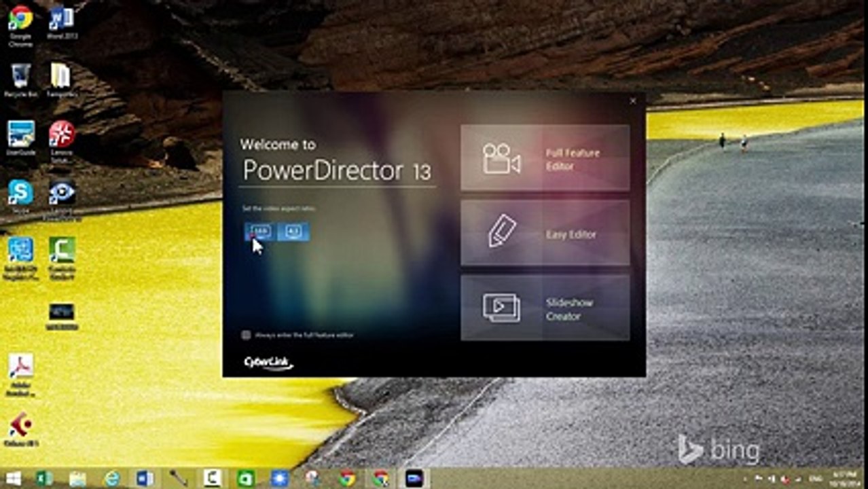868x489 pixels.
Task: Select the Adobe Reader desktop shortcut
Action: [20, 375]
